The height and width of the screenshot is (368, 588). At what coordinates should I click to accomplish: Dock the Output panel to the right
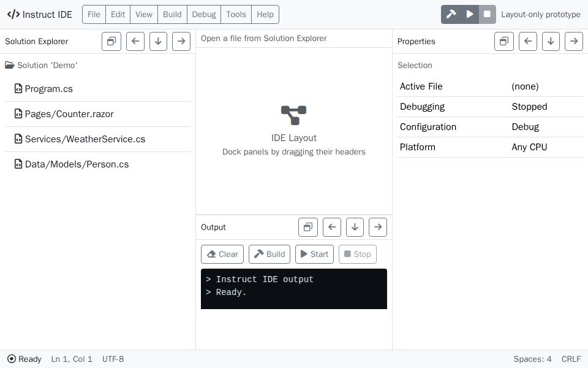[x=378, y=227]
